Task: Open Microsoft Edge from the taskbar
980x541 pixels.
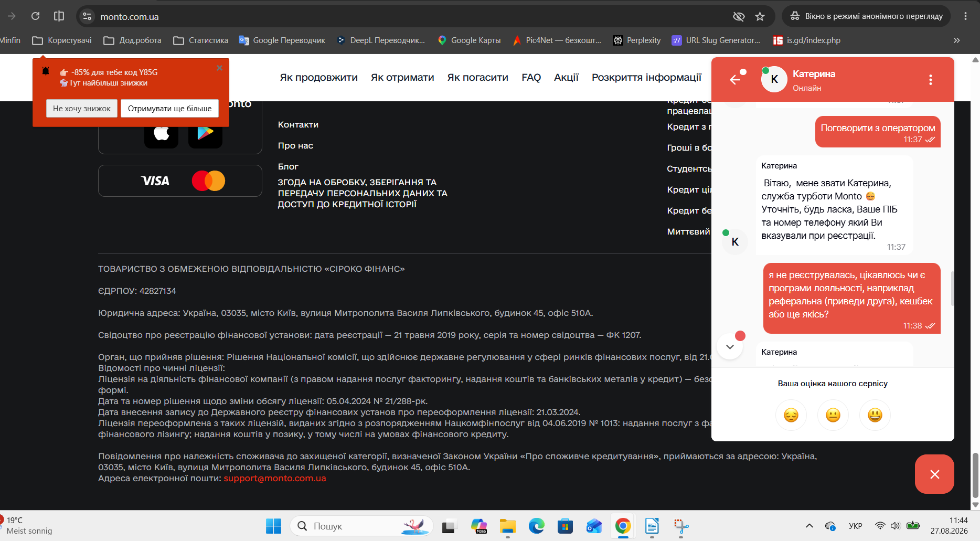Action: coord(536,526)
